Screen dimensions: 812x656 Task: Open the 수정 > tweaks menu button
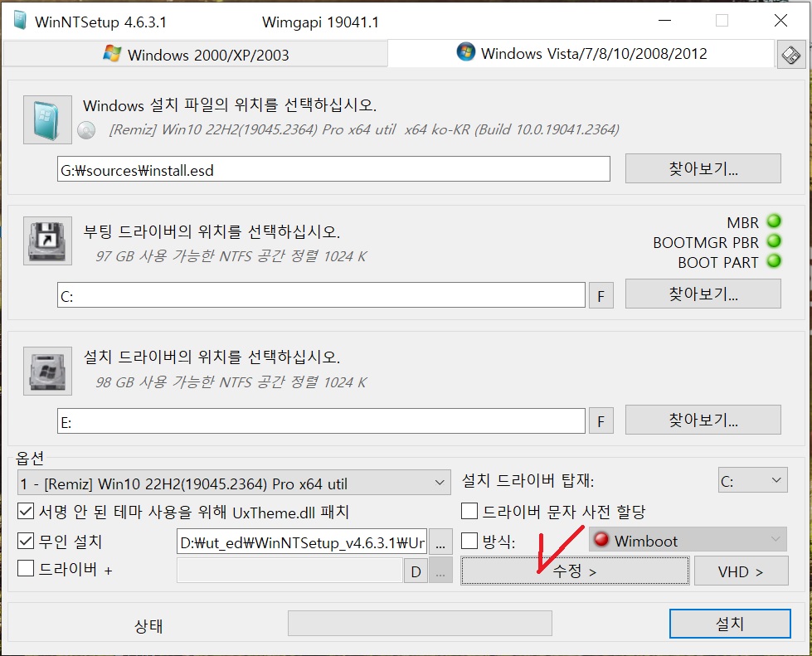575,571
